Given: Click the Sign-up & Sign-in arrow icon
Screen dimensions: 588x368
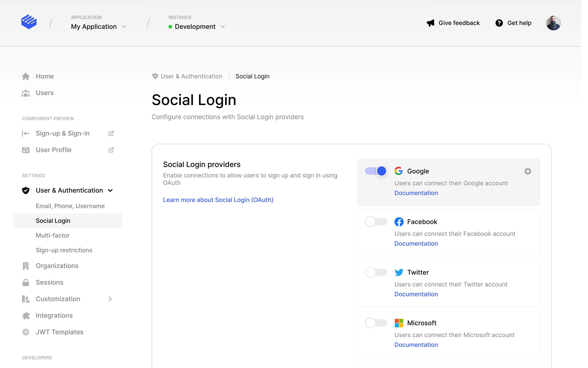Looking at the screenshot, I should (x=26, y=133).
